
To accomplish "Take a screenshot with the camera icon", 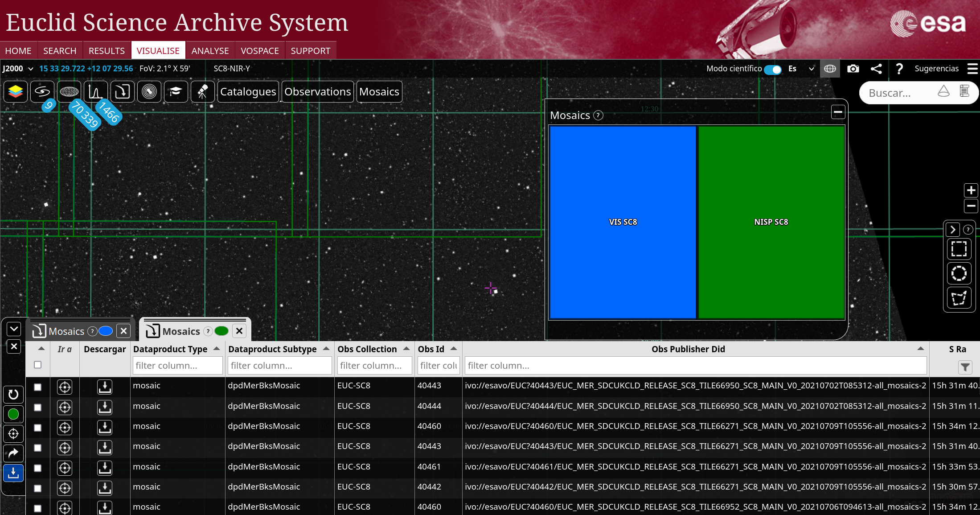I will click(x=853, y=69).
